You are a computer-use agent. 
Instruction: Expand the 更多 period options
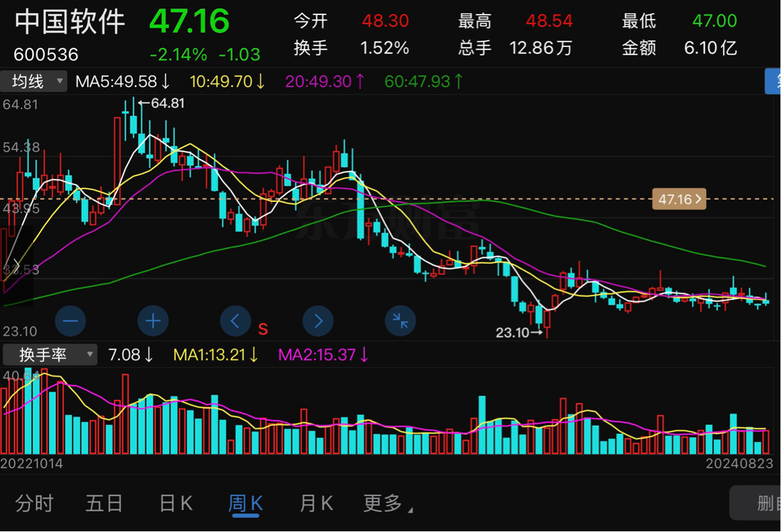coord(387,503)
